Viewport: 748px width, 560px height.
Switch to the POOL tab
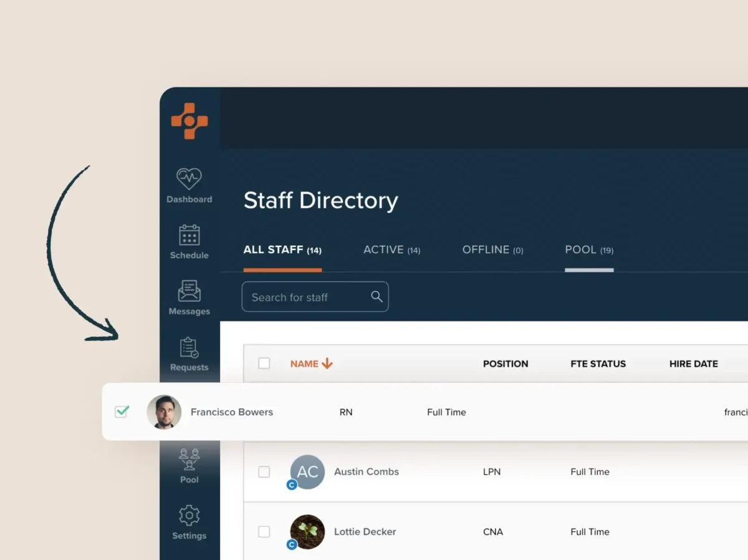[589, 250]
